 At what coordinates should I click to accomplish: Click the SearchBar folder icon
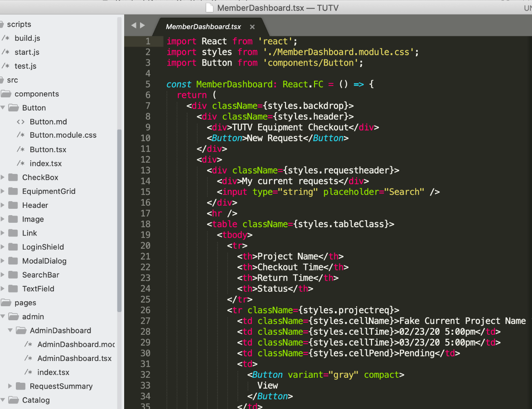13,274
